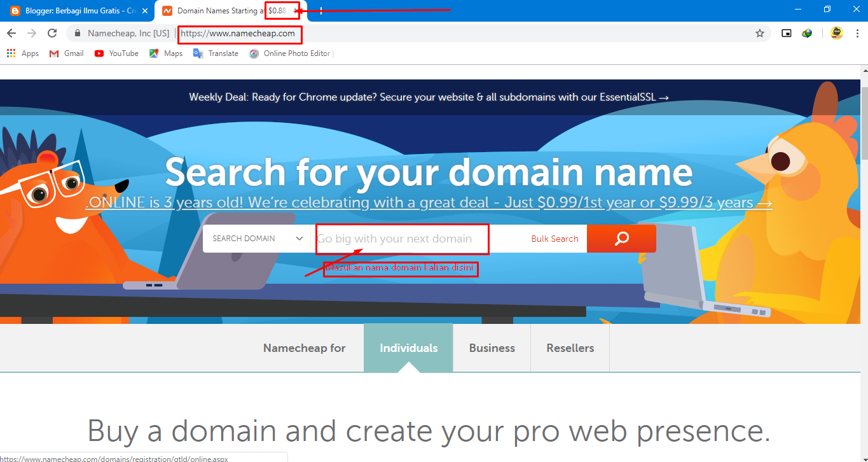
Task: Open the .ONLINE is 3 years old deal link
Action: pyautogui.click(x=429, y=203)
